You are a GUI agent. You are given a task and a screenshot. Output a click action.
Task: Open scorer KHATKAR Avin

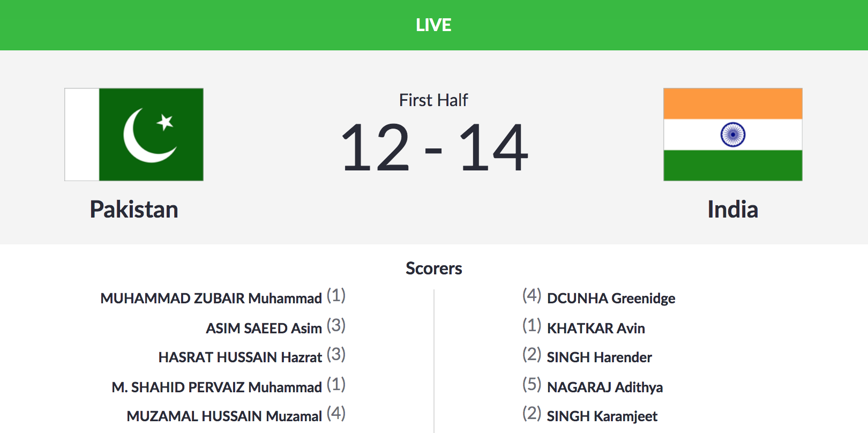click(x=596, y=329)
